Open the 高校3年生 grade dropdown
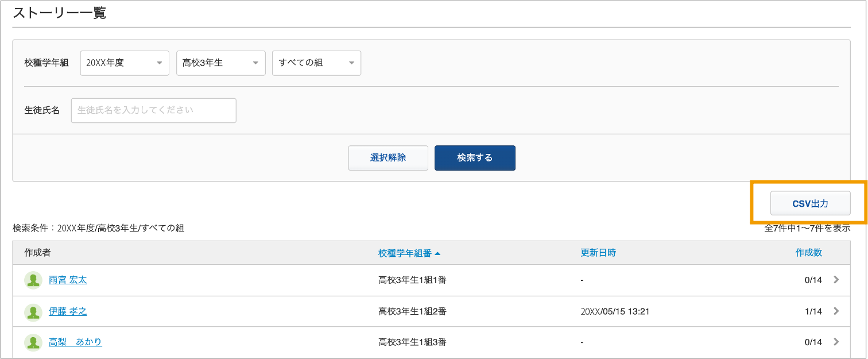 (221, 63)
